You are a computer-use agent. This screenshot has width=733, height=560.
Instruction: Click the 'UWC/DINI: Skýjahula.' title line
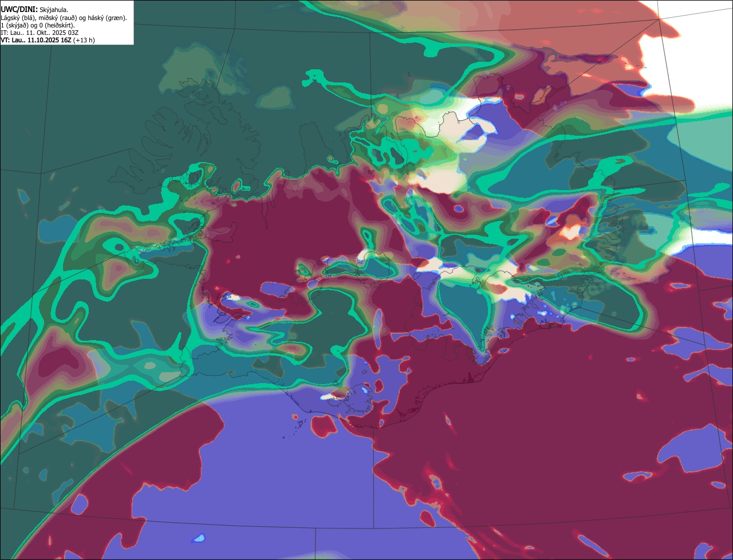[x=34, y=10]
